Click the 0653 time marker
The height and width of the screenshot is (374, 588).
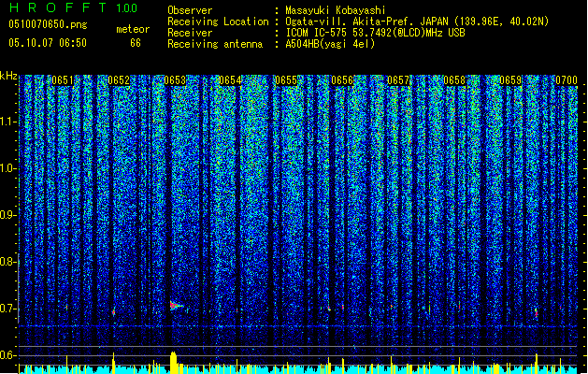pyautogui.click(x=175, y=80)
